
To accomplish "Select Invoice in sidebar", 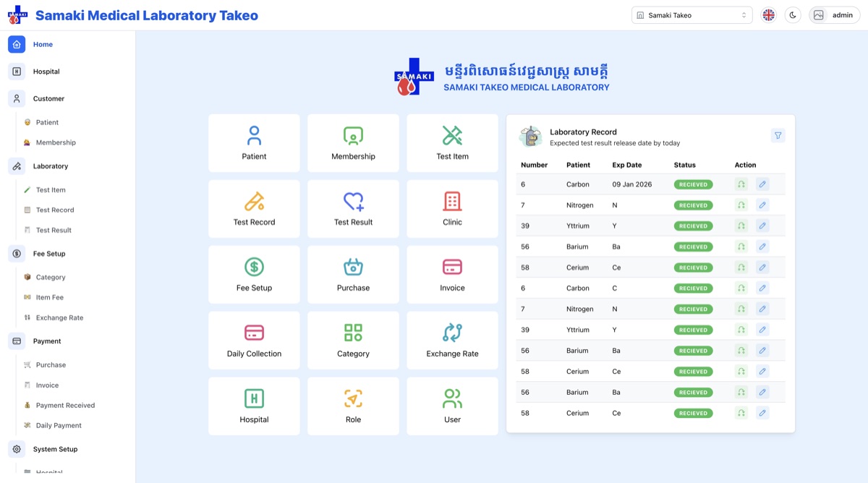I will pyautogui.click(x=47, y=385).
